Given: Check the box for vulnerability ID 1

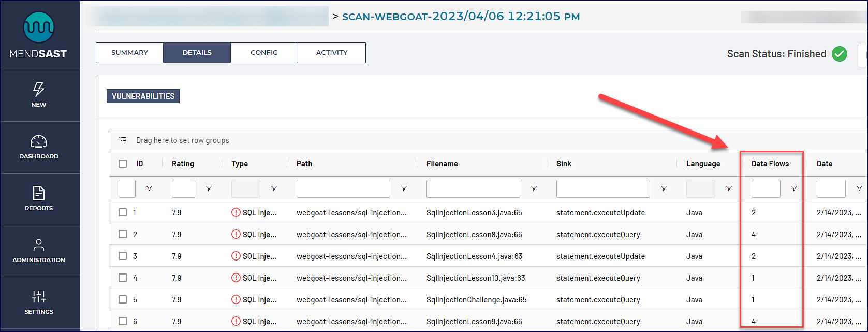Looking at the screenshot, I should coord(123,212).
